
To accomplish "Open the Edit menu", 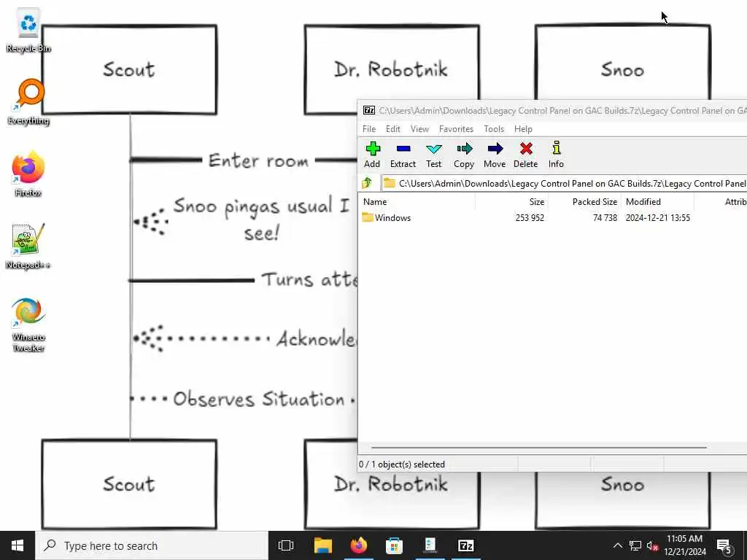I will [x=393, y=129].
